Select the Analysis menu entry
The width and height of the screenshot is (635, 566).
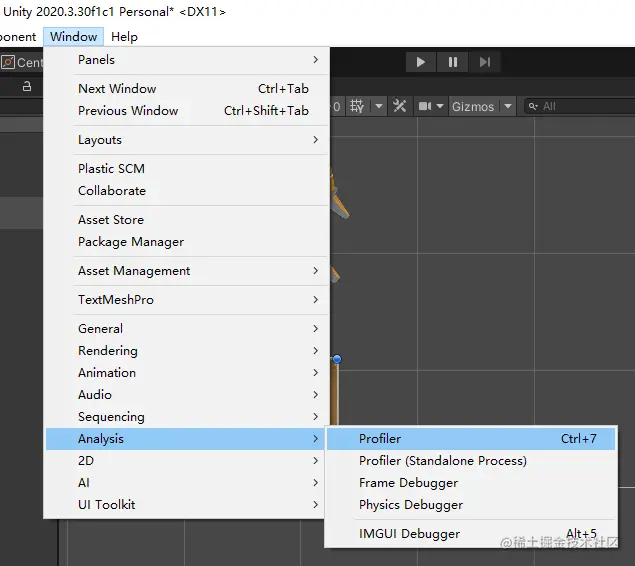(x=185, y=439)
